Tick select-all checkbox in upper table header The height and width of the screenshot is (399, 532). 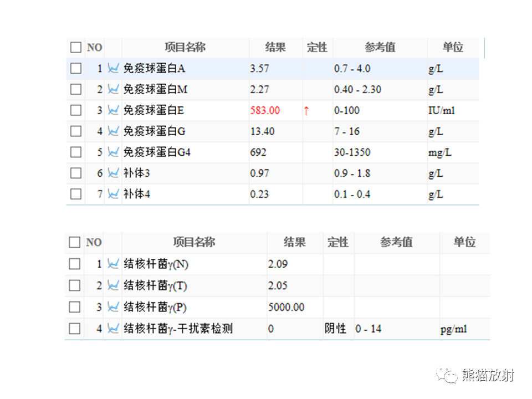(76, 47)
